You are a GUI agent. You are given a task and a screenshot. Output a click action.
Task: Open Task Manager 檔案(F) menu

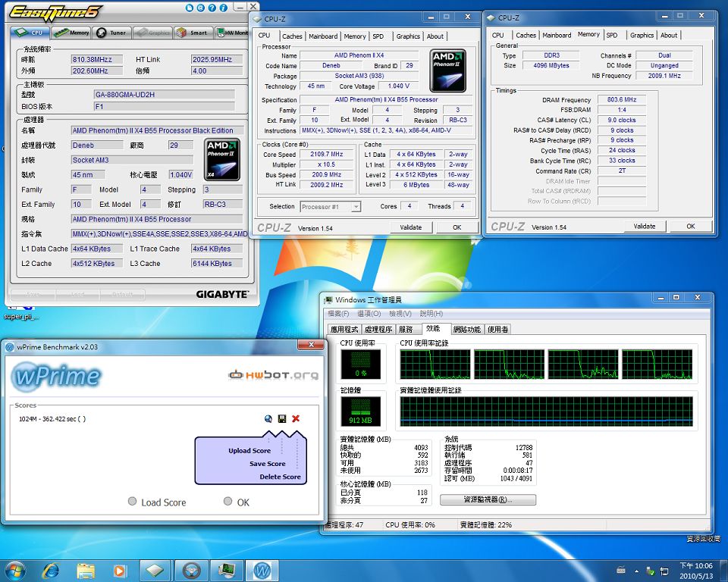point(338,314)
